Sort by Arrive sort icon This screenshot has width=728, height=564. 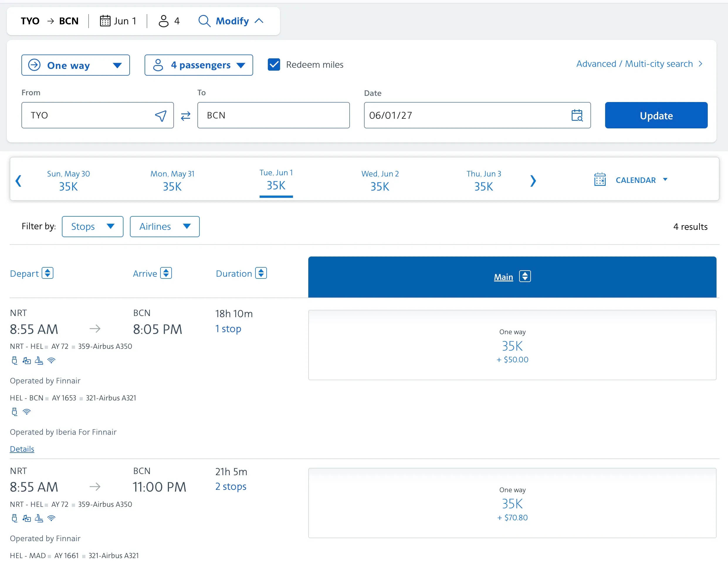[x=166, y=273]
